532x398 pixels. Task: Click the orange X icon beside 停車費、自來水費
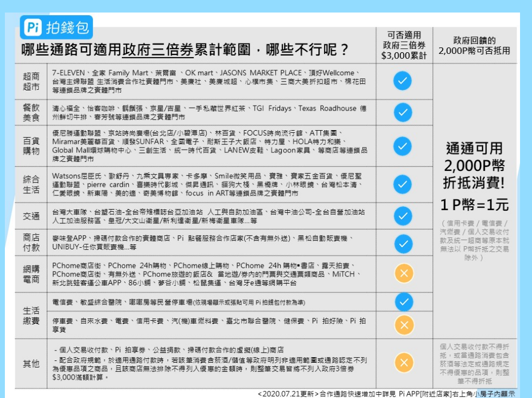pos(404,324)
